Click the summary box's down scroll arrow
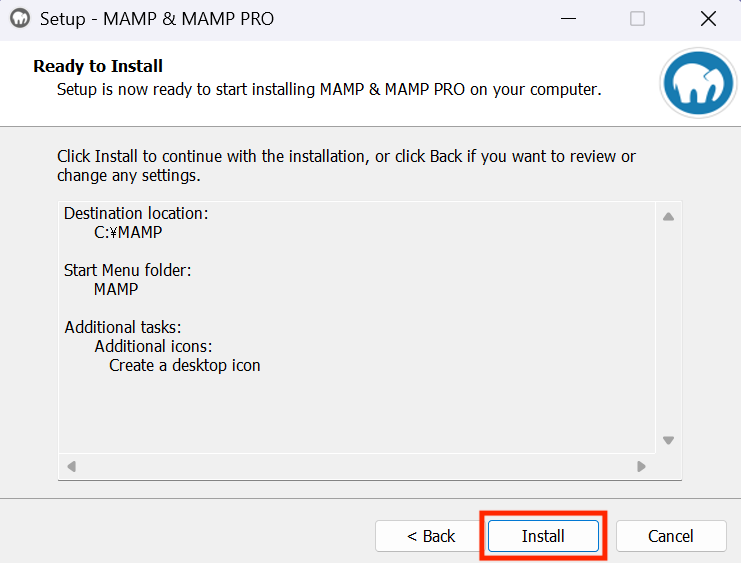 pos(668,440)
